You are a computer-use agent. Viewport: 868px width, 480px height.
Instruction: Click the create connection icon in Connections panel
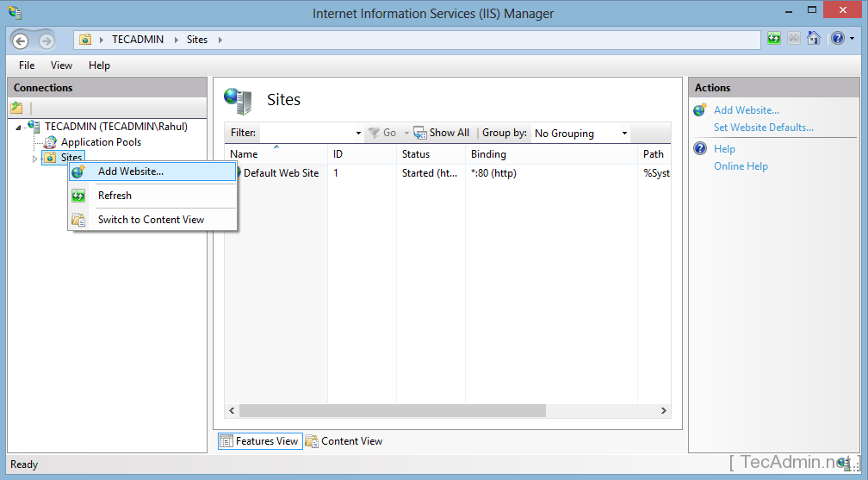[16, 108]
